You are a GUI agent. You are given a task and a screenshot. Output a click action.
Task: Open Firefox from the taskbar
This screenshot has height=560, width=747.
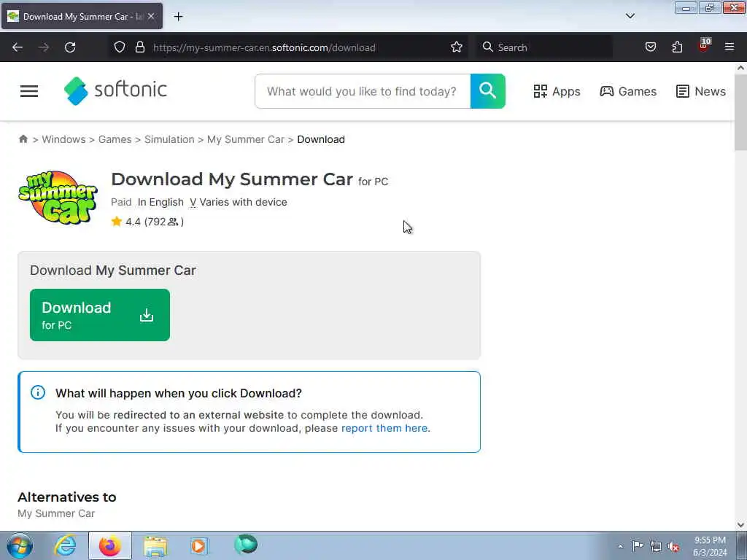coord(110,545)
